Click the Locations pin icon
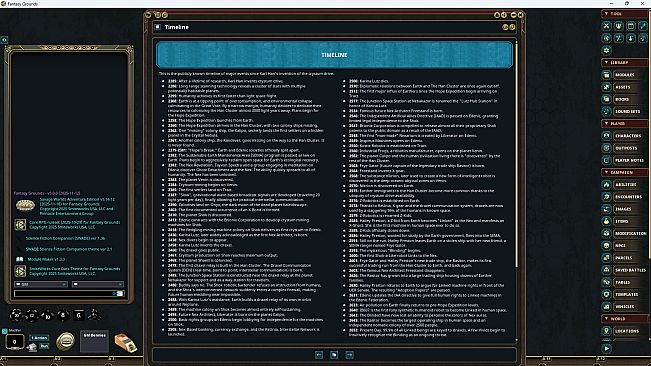Viewport: 651px width, 366px height. [607, 331]
